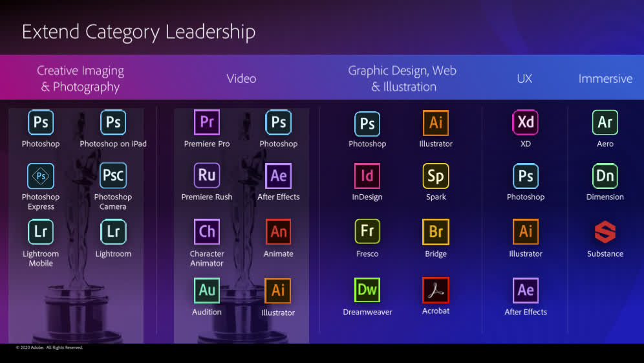Click the red Substance icon
644x363 pixels.
[x=605, y=232]
